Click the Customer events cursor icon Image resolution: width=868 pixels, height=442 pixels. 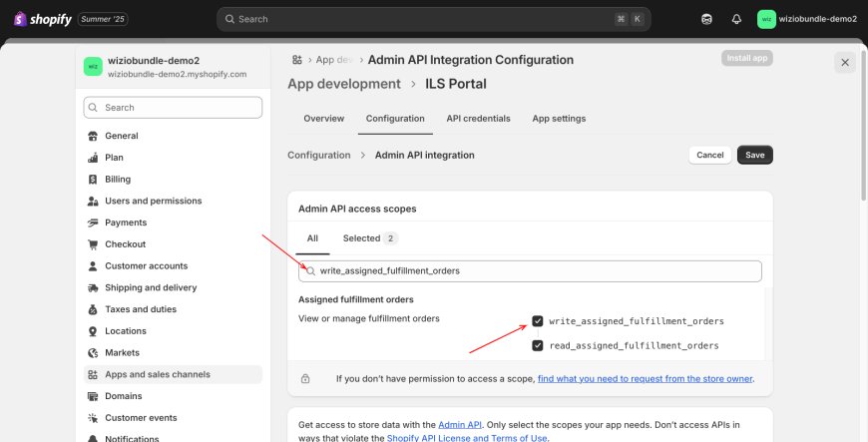93,418
